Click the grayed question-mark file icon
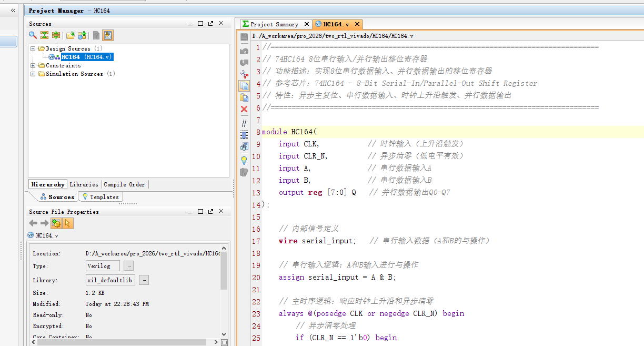Screen dimensions: 644x346 point(96,35)
